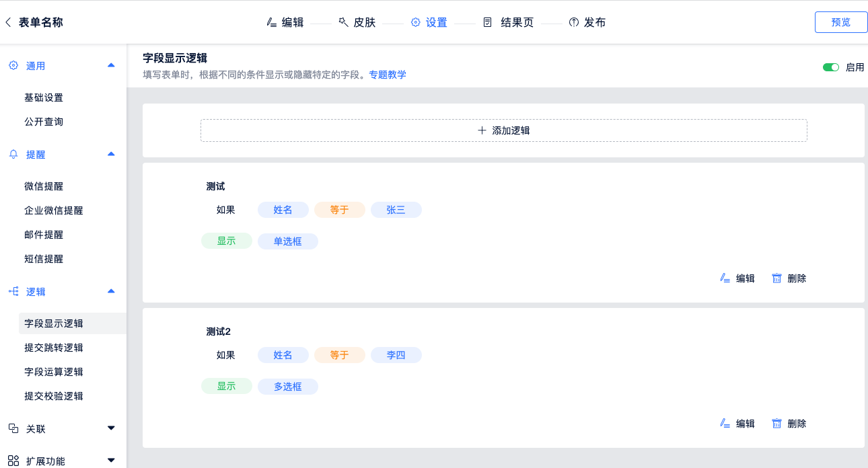The image size is (868, 468).
Task: Click the trash icon for 测试 rule
Action: pos(776,278)
